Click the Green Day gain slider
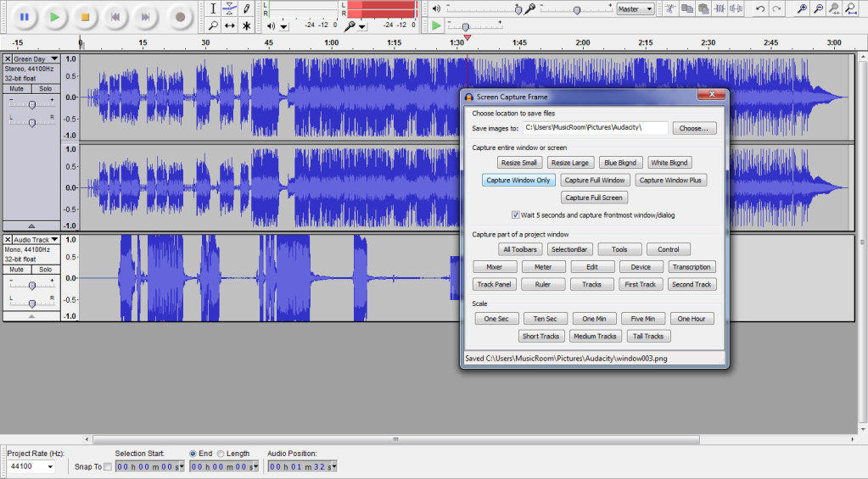Screen dimensions: 868x479 tap(31, 104)
